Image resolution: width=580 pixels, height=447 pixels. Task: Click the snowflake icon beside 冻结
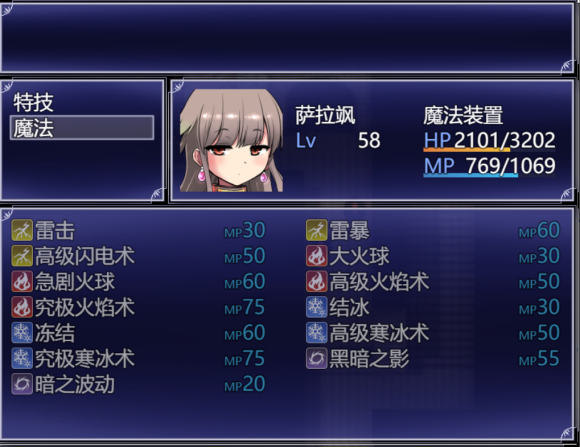point(22,333)
